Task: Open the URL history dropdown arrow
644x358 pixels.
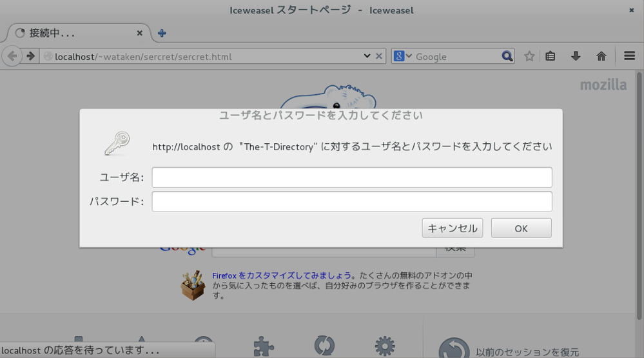Action: 367,56
